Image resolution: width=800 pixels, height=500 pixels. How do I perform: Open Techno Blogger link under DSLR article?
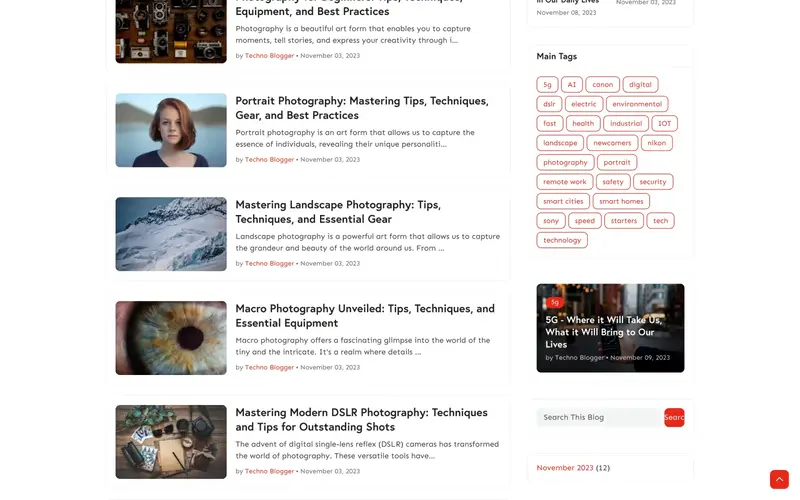coord(269,471)
